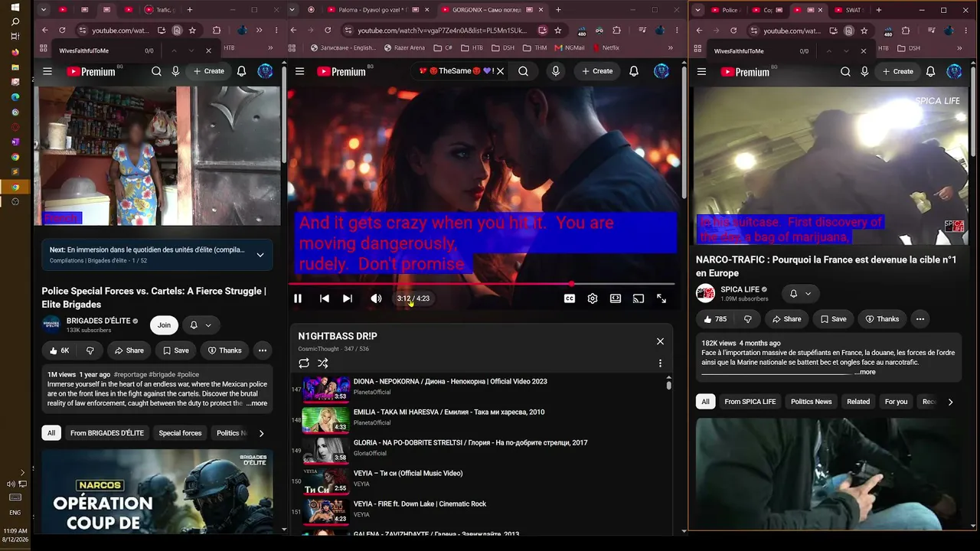Search YouTube in the right window
Viewport: 980px width, 551px height.
point(845,71)
